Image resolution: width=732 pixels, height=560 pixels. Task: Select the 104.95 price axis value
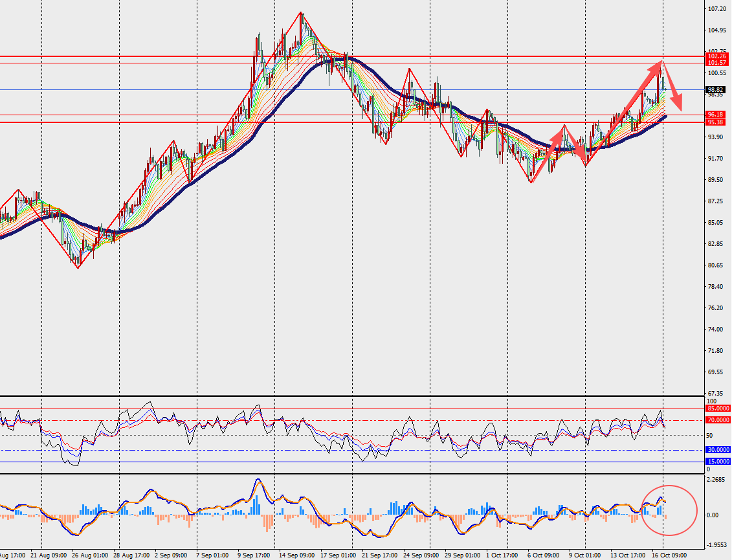click(x=716, y=30)
